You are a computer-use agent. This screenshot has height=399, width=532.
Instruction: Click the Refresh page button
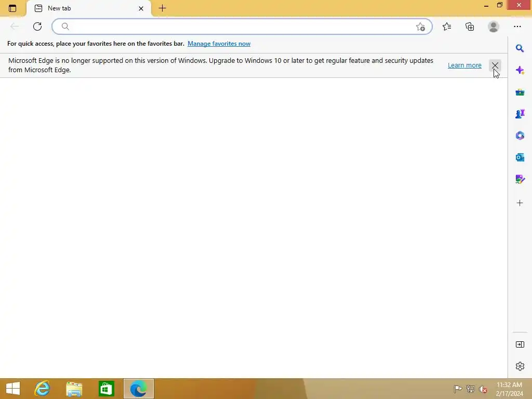37,26
